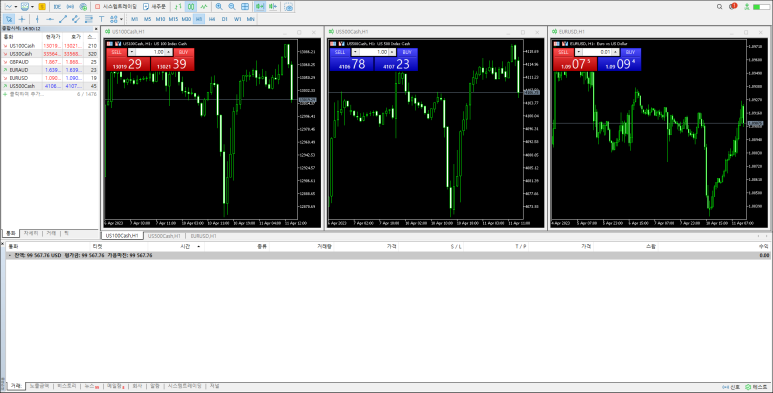Open the details tab in Market Watch
This screenshot has height=393, width=773.
point(31,233)
